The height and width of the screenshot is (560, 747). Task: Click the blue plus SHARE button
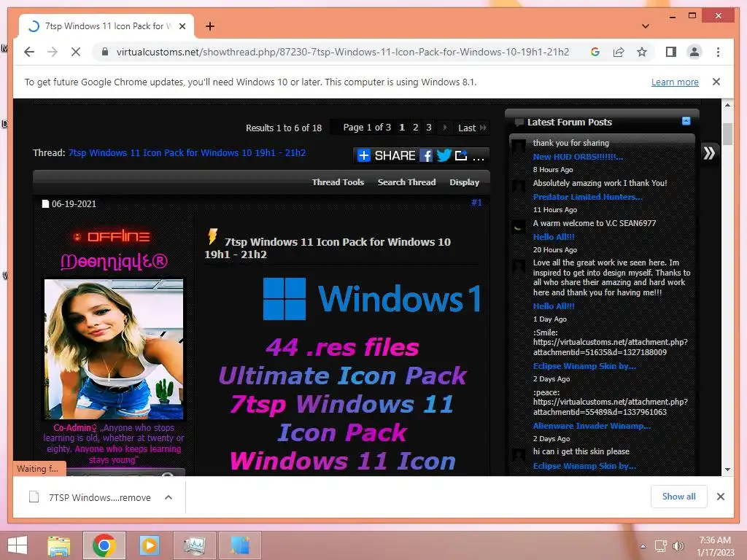coord(387,155)
